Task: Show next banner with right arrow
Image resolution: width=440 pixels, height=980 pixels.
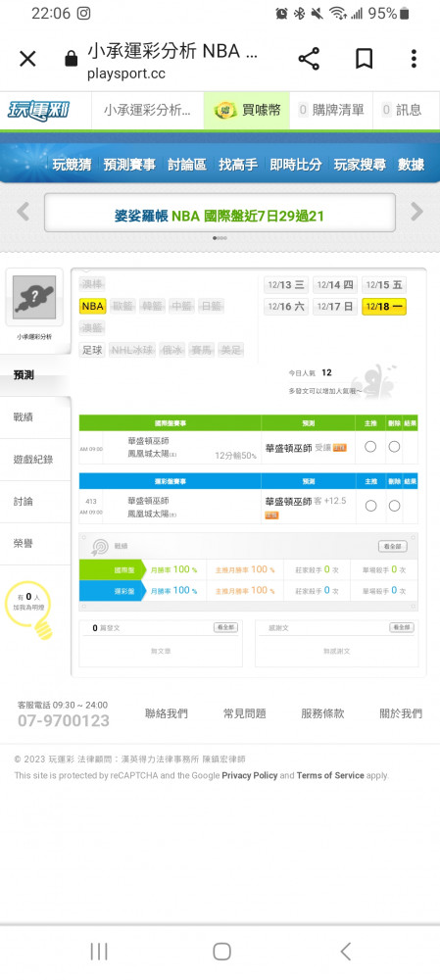Action: (x=416, y=212)
